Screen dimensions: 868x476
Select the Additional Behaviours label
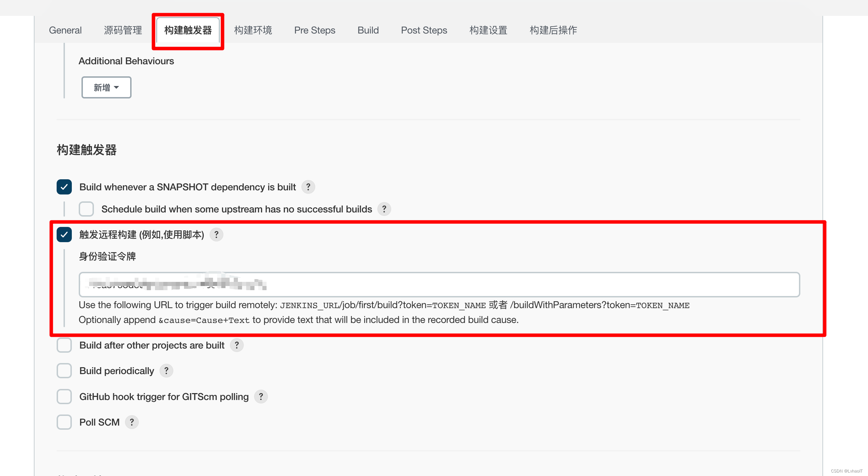tap(126, 61)
